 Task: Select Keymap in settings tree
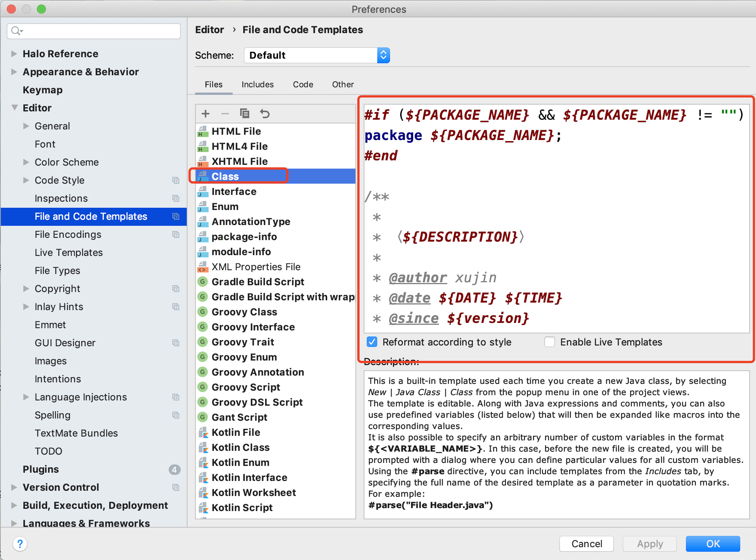(x=43, y=90)
